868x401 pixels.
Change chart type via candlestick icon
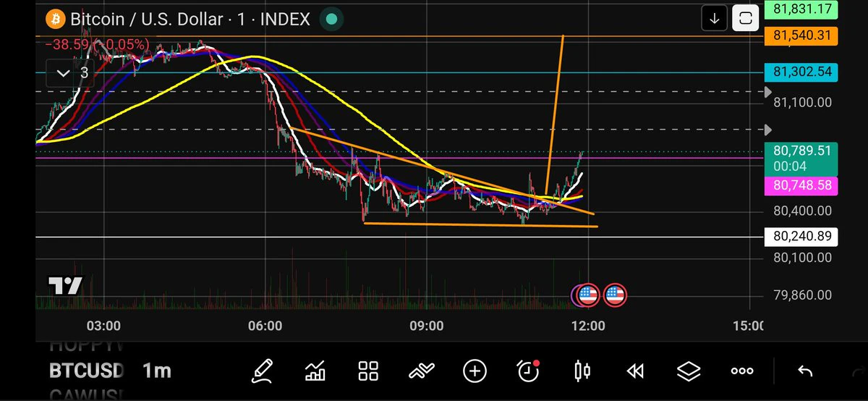[582, 371]
